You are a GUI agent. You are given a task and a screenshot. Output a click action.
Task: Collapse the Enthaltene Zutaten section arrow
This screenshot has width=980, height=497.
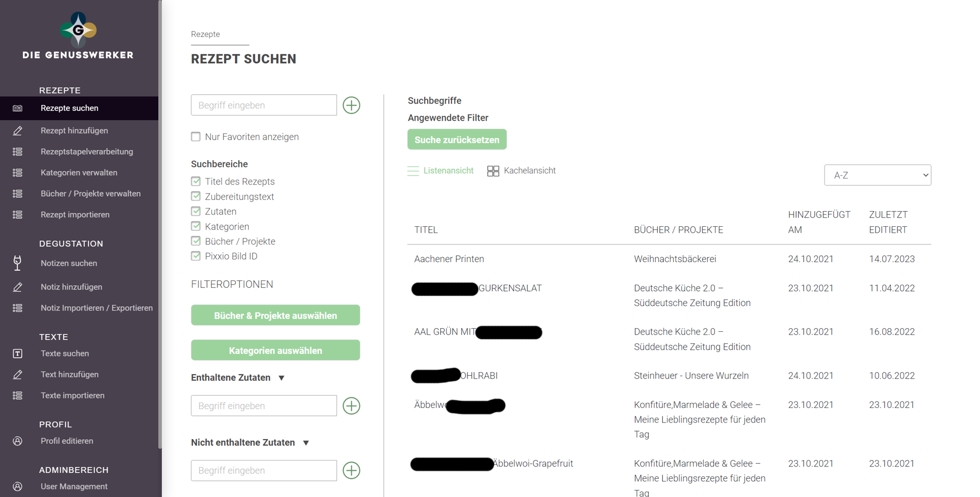tap(281, 378)
